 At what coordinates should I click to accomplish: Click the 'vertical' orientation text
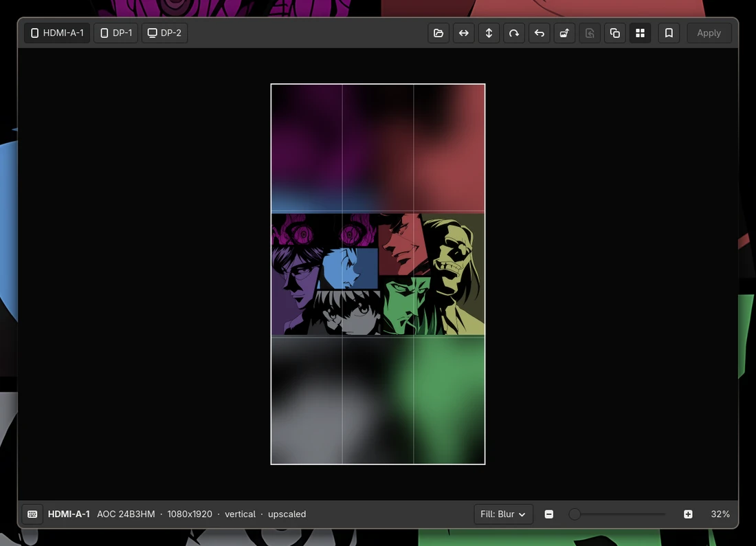pos(240,514)
